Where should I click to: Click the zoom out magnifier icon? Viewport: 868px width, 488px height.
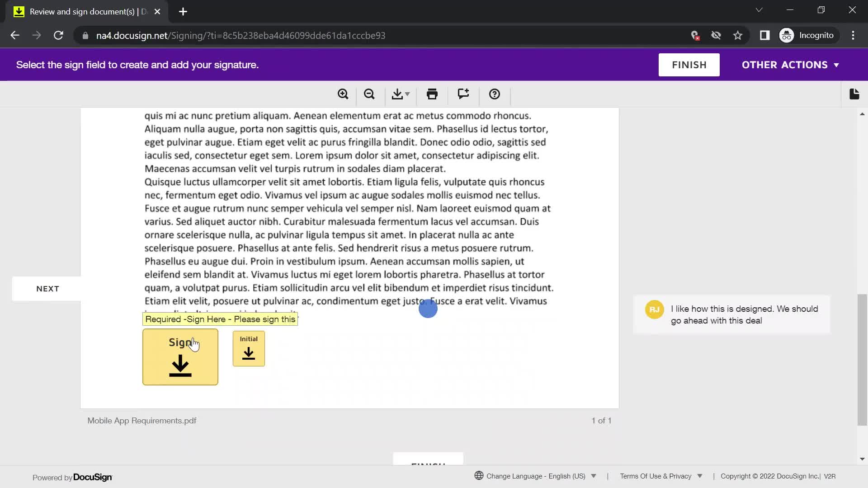point(370,94)
